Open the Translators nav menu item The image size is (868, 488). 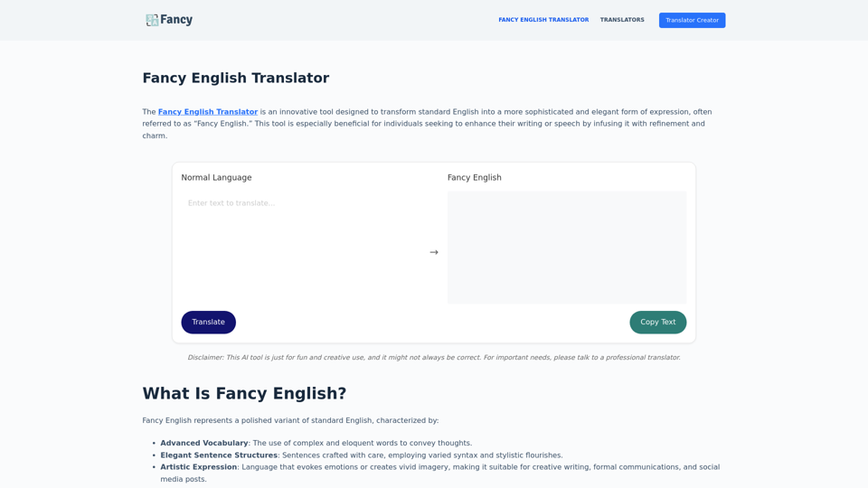[622, 20]
